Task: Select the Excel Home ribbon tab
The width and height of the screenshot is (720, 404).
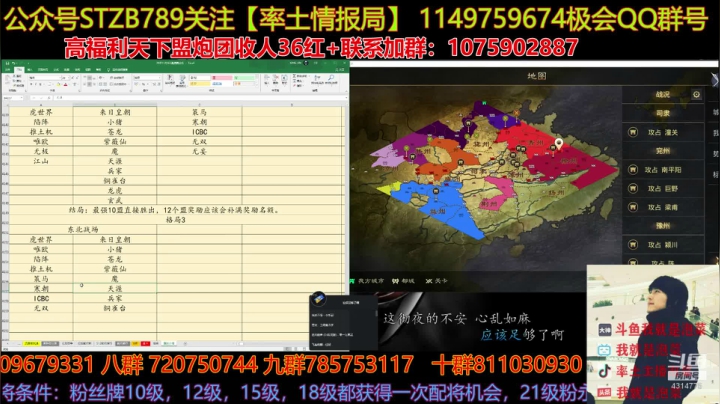Action: (19, 70)
